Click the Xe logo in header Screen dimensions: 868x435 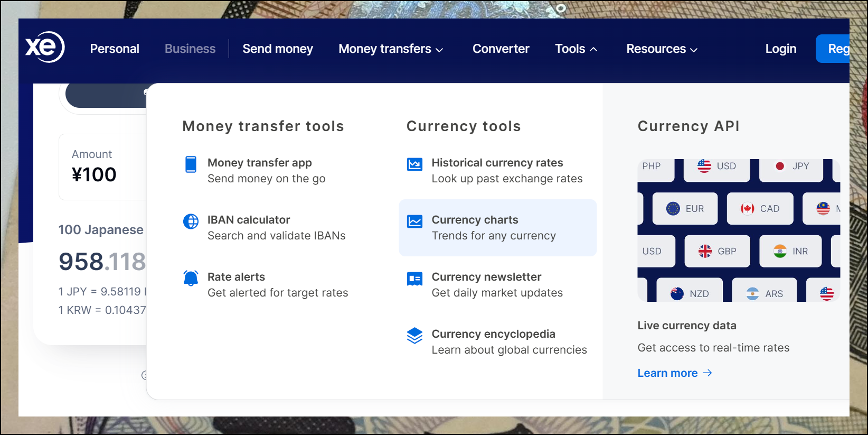coord(45,47)
